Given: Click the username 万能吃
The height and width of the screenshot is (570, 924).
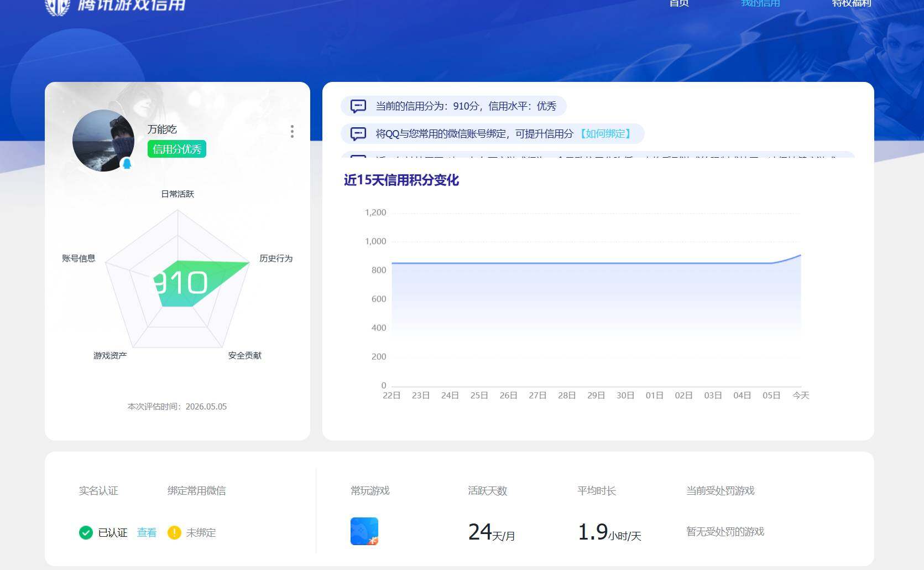Looking at the screenshot, I should [x=162, y=129].
